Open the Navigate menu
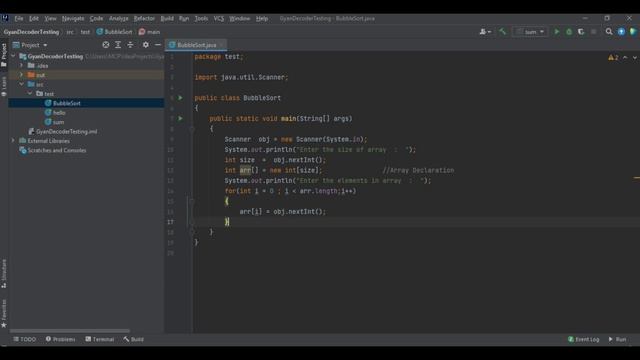The height and width of the screenshot is (360, 640). click(73, 18)
